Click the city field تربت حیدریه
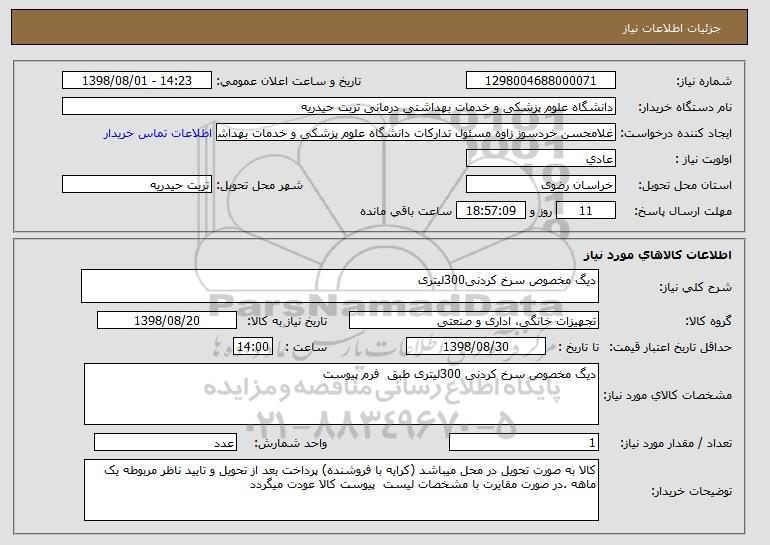The height and width of the screenshot is (545, 770). tap(137, 185)
